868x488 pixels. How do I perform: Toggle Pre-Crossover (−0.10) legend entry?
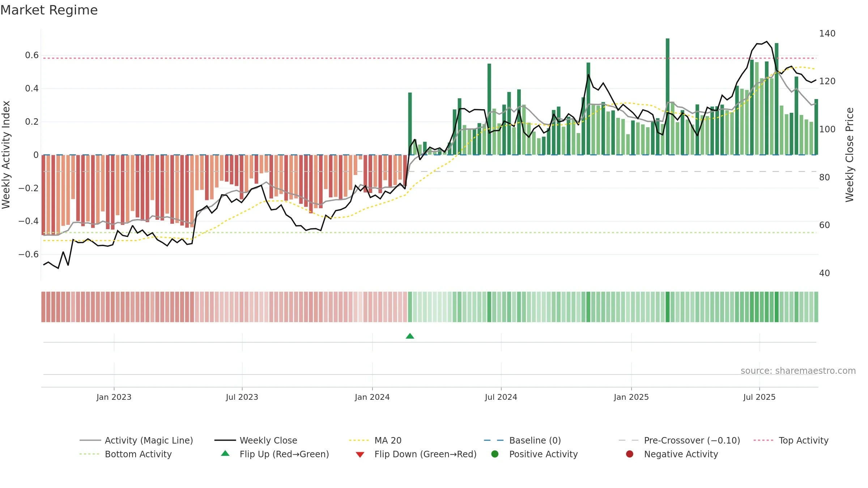679,440
